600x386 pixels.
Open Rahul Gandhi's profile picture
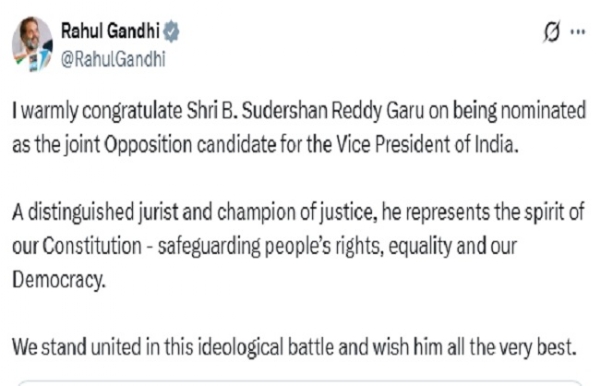tap(33, 44)
